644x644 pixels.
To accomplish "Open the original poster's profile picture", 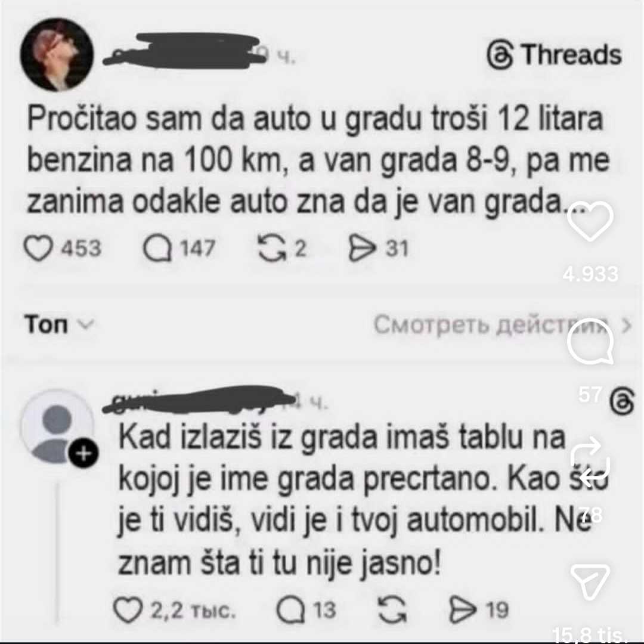I will pyautogui.click(x=57, y=54).
